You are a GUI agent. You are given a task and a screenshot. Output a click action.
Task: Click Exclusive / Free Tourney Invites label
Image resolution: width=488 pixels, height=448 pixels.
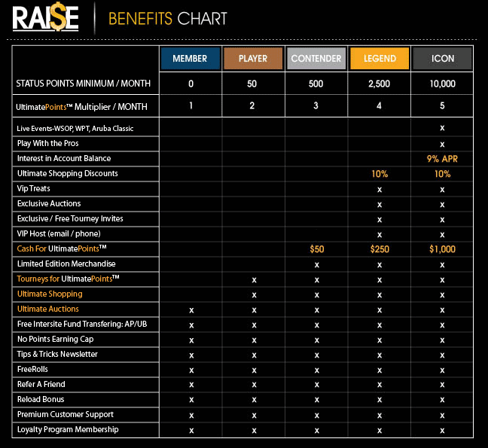[70, 218]
